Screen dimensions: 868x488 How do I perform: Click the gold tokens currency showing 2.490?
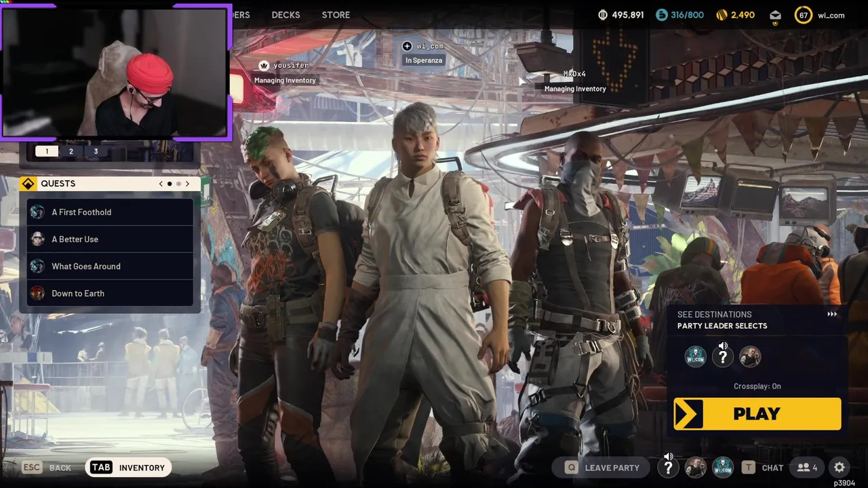pyautogui.click(x=735, y=15)
